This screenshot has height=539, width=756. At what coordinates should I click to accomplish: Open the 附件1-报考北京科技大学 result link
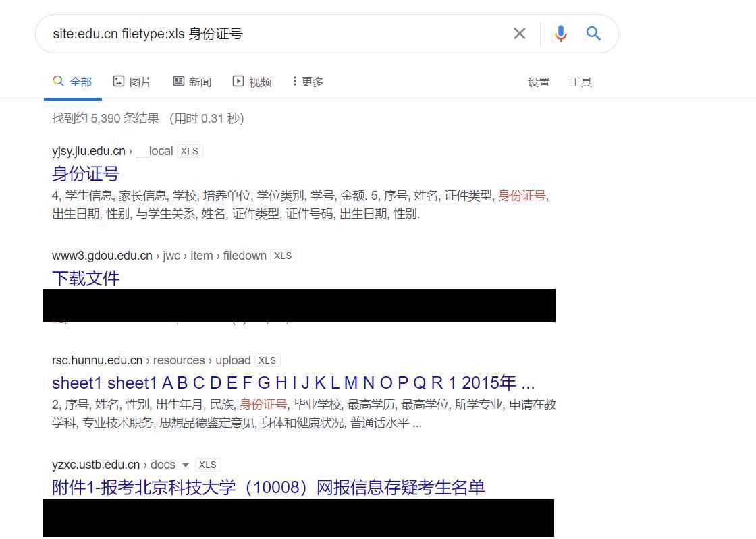point(269,488)
